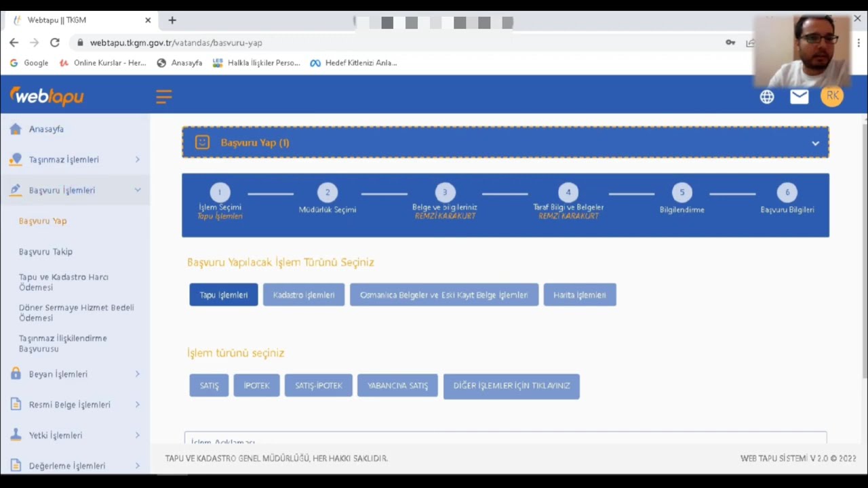Choose YABANCIYA SATIŞ transaction type

tap(397, 386)
